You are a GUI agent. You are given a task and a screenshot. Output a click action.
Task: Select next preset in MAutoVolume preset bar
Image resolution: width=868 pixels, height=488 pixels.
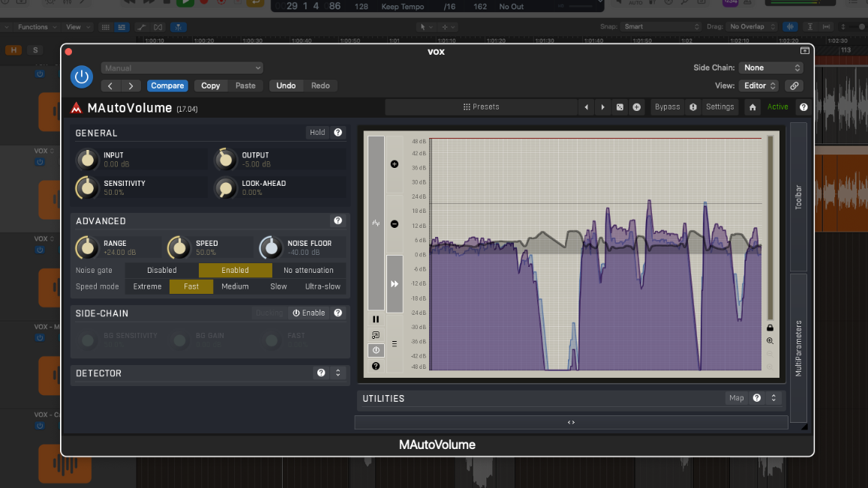603,107
